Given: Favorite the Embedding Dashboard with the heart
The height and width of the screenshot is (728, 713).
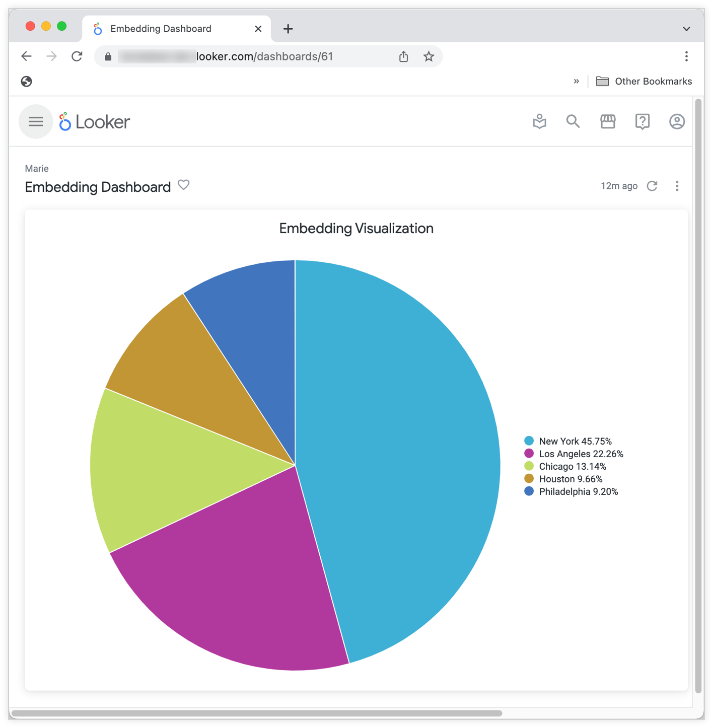Looking at the screenshot, I should pos(184,185).
